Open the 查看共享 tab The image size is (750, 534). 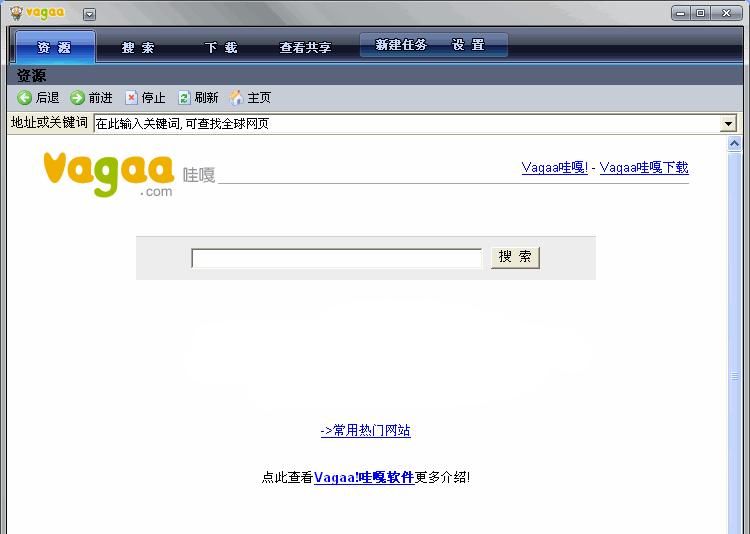(305, 47)
